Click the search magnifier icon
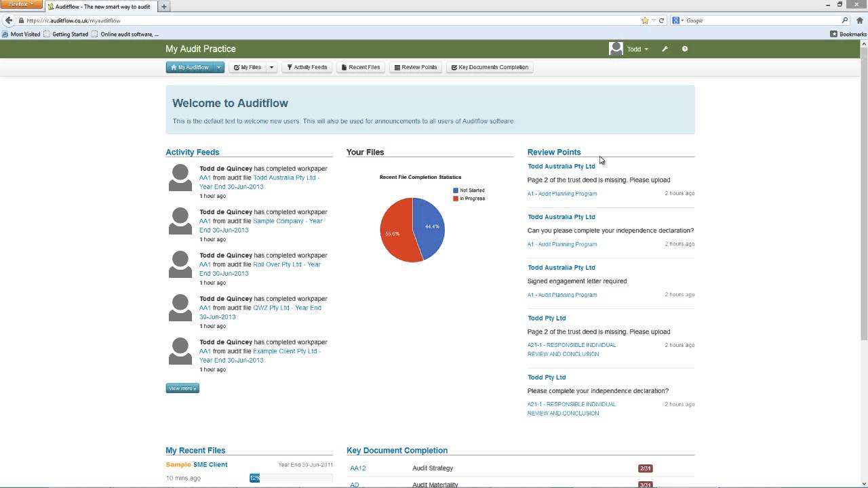 pyautogui.click(x=845, y=20)
